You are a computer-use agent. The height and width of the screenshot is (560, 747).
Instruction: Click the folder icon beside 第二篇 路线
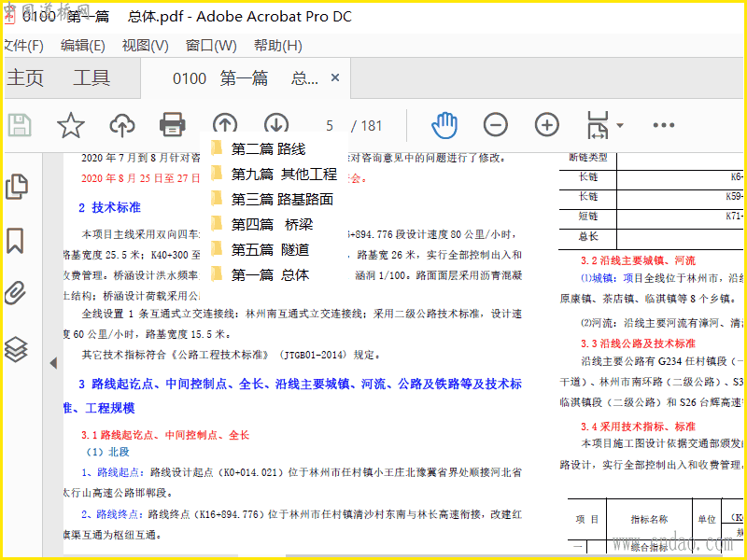[x=217, y=148]
